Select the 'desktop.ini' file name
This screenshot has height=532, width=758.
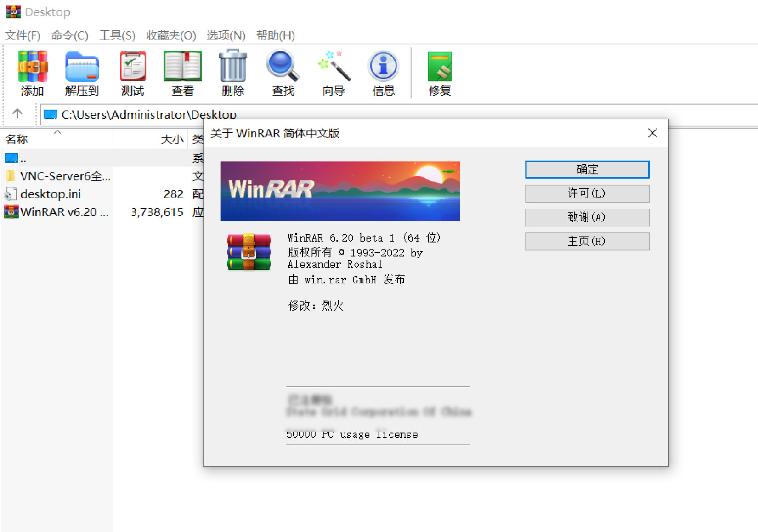coord(51,194)
